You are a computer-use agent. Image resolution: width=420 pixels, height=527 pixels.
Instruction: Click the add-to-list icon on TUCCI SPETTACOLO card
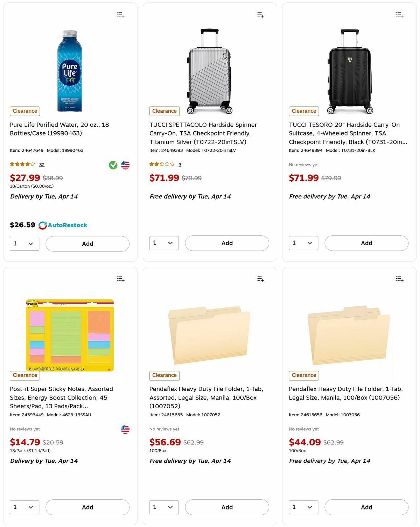260,14
